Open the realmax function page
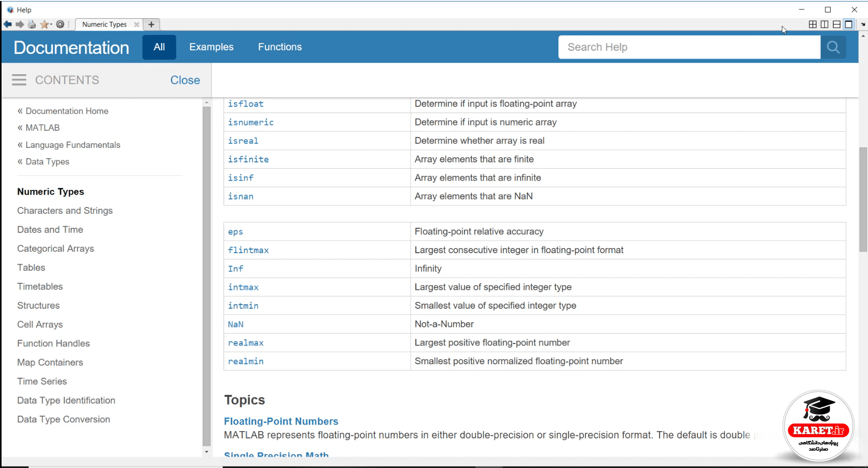Screen dimensions: 868x468 pyautogui.click(x=246, y=343)
